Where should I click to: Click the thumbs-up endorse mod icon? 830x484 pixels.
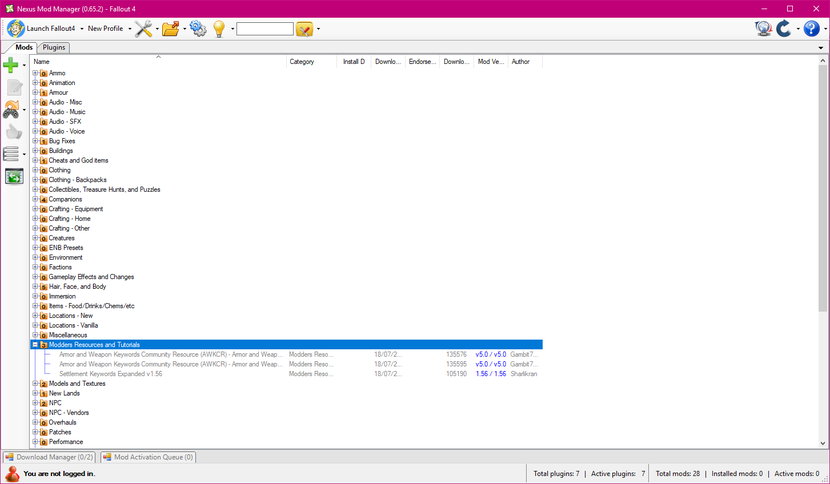[14, 132]
